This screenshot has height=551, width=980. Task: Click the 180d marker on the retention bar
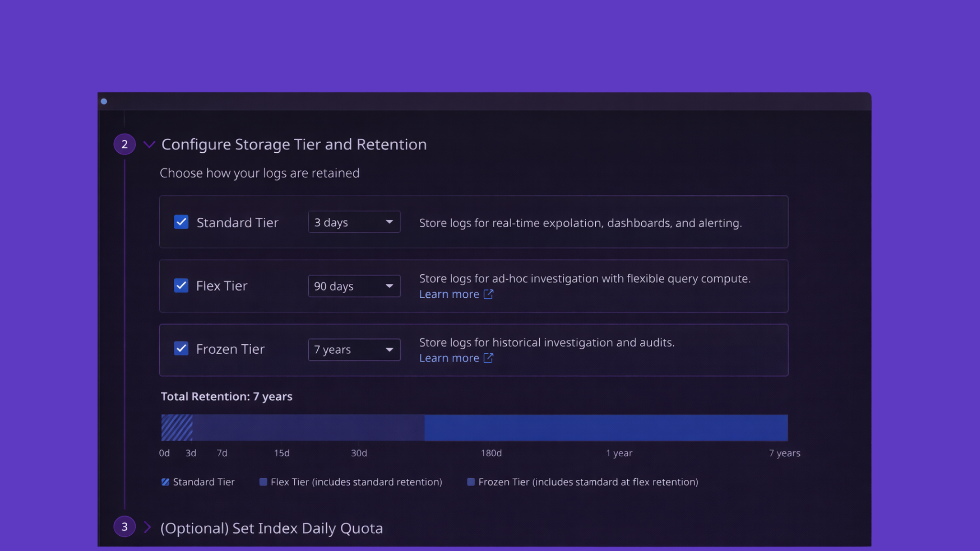tap(491, 453)
